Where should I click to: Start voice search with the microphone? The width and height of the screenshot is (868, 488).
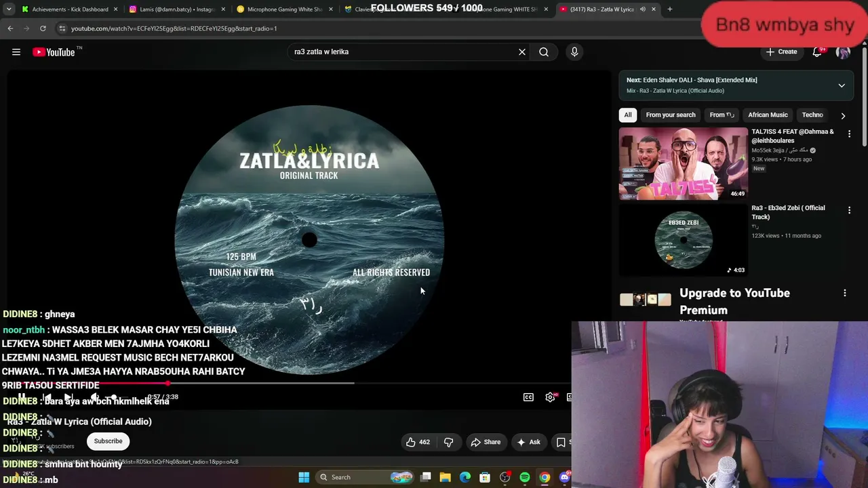574,52
